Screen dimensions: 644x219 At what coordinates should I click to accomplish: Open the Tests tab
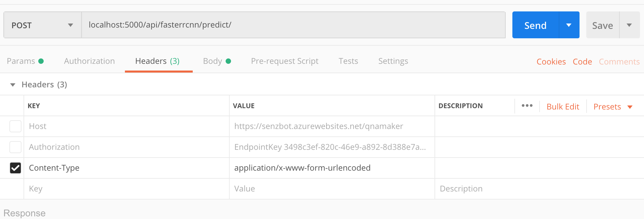point(348,61)
